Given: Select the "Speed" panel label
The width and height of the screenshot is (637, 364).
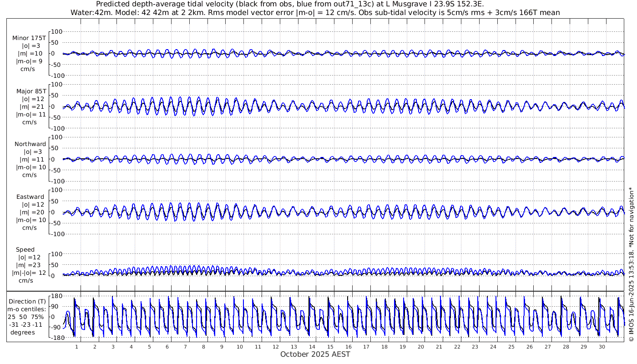Looking at the screenshot, I should (x=25, y=250).
